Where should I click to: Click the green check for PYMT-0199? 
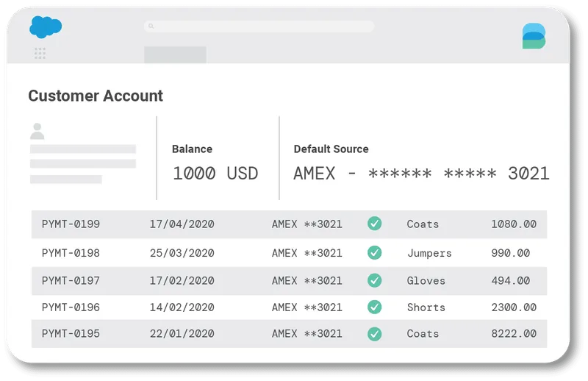pyautogui.click(x=374, y=224)
